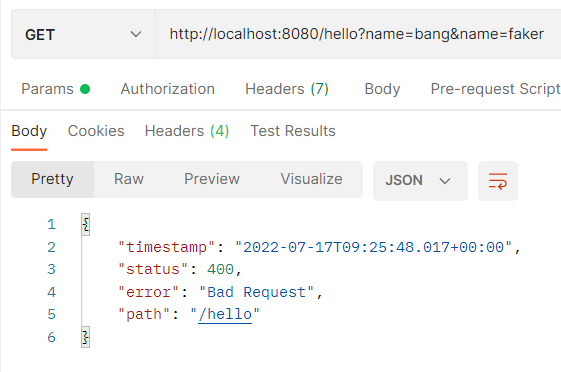Open the request Headers (7) tab
This screenshot has width=561, height=372.
point(287,89)
